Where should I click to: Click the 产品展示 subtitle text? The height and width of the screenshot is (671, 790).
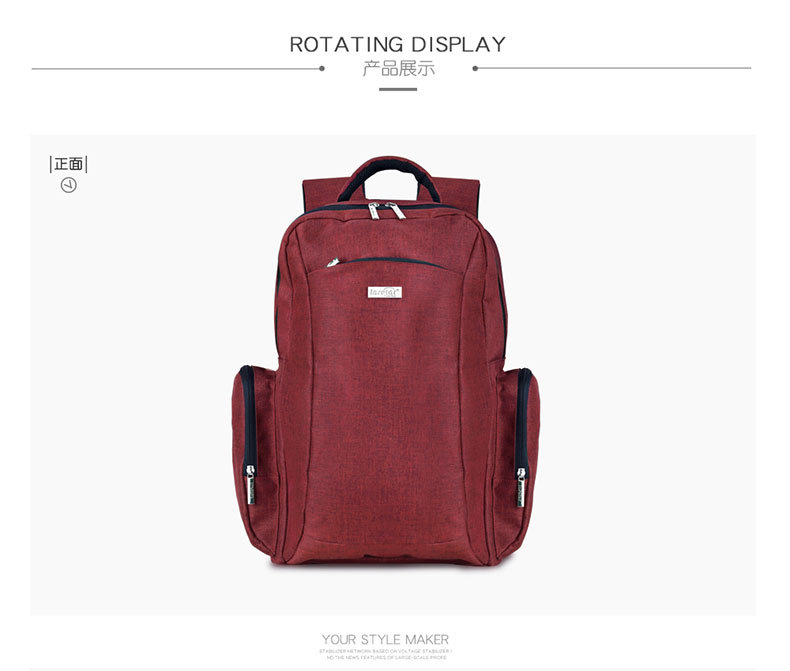398,69
